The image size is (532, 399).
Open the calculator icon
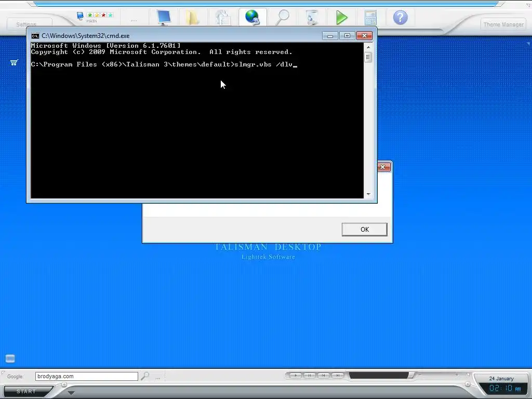pos(370,17)
